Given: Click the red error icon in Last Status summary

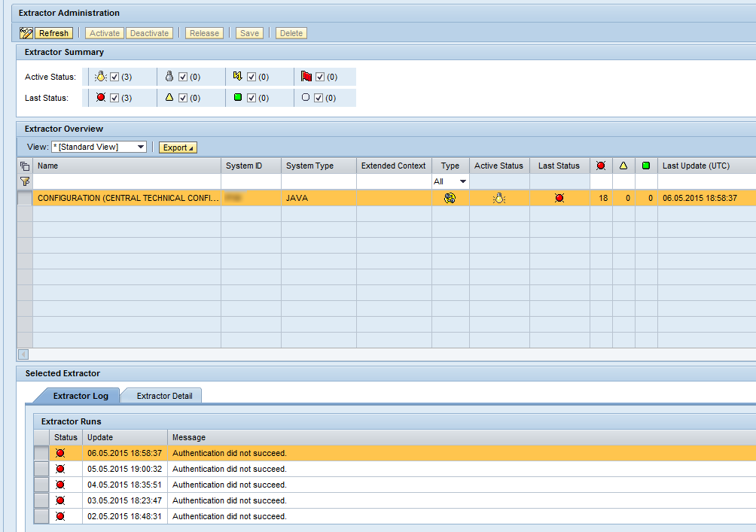Looking at the screenshot, I should point(100,97).
